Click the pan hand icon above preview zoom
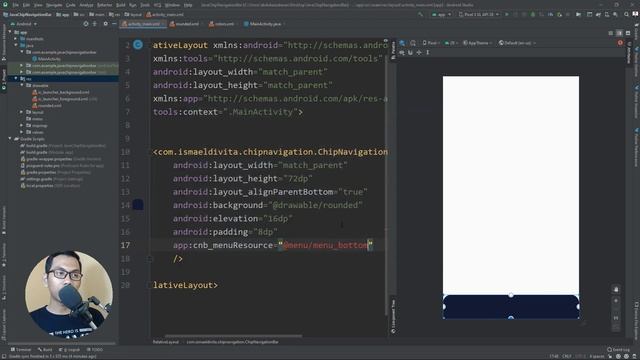Image resolution: width=640 pixels, height=360 pixels. pyautogui.click(x=616, y=289)
